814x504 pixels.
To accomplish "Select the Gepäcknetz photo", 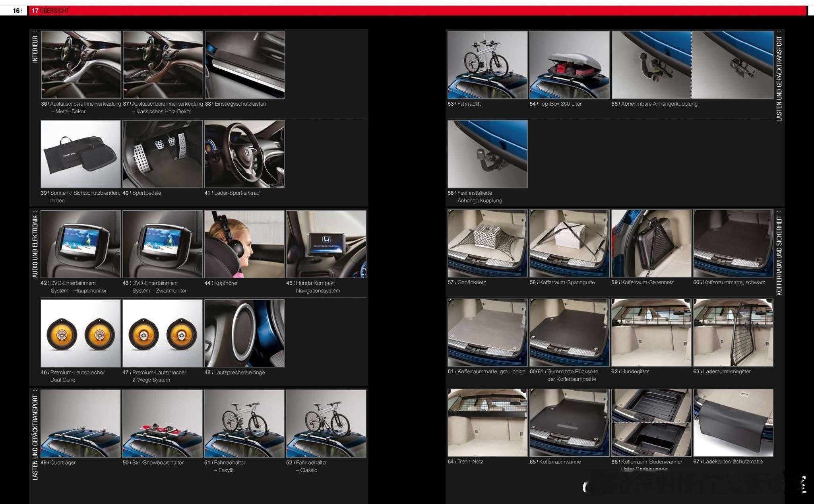I will tap(487, 244).
